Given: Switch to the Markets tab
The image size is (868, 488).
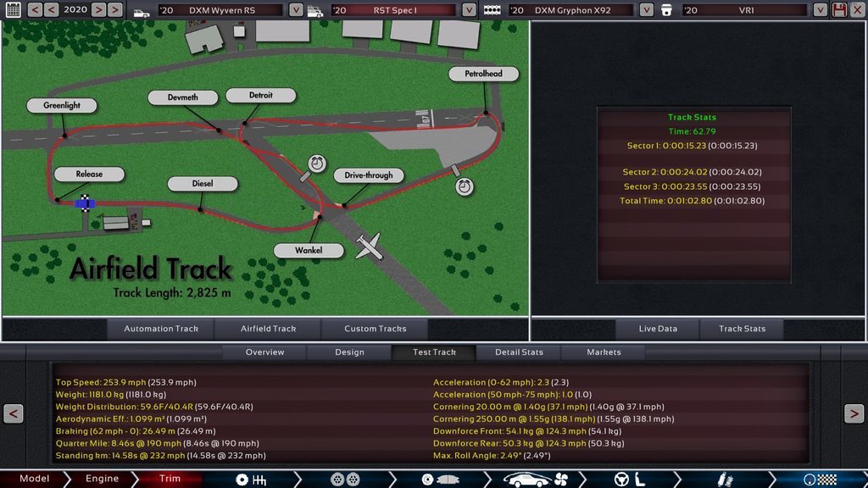Looking at the screenshot, I should point(604,352).
